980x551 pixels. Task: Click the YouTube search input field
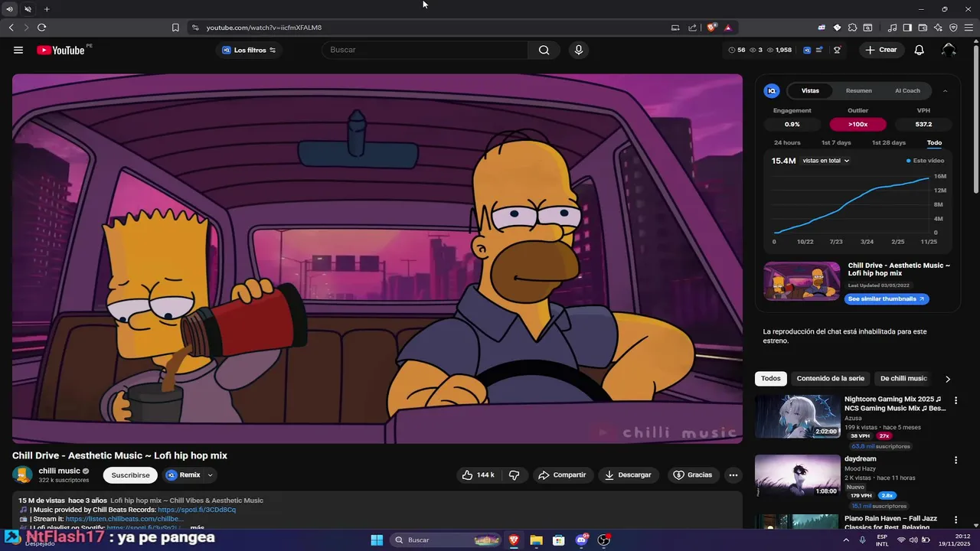[425, 50]
